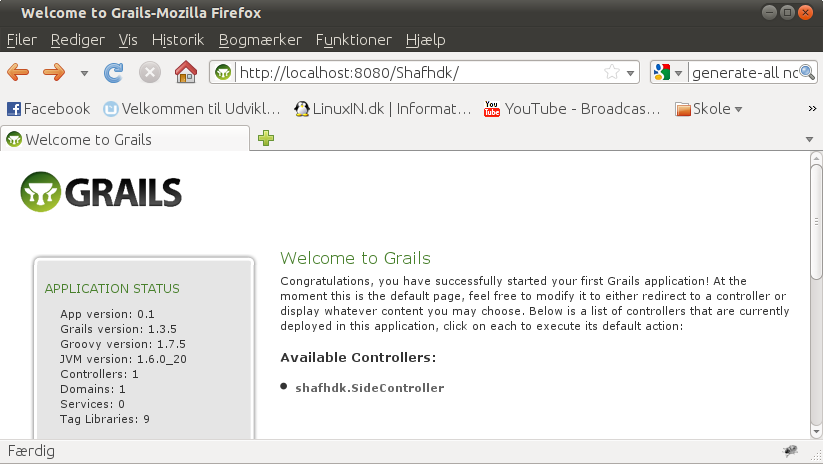This screenshot has width=823, height=464.
Task: Open the Vis menu
Action: 128,40
